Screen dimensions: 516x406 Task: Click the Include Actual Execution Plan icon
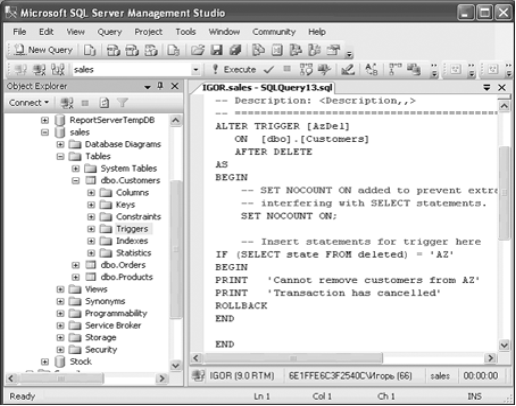pyautogui.click(x=395, y=69)
